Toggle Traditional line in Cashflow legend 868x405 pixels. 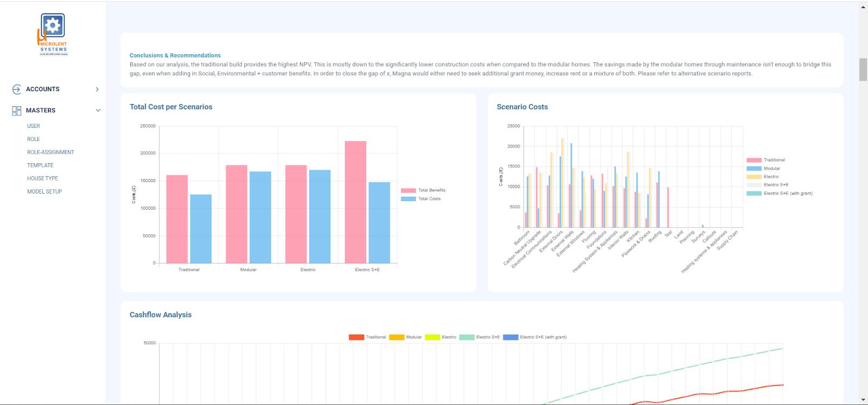[367, 337]
